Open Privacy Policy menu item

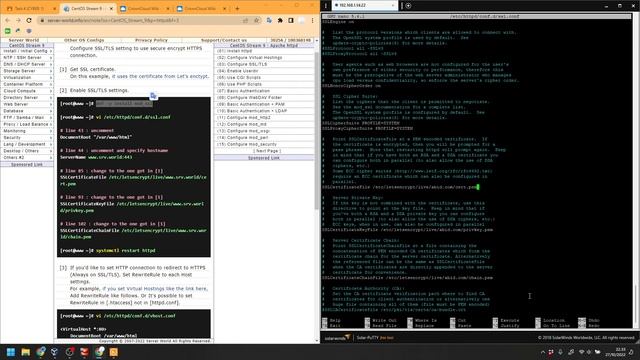coord(151,40)
